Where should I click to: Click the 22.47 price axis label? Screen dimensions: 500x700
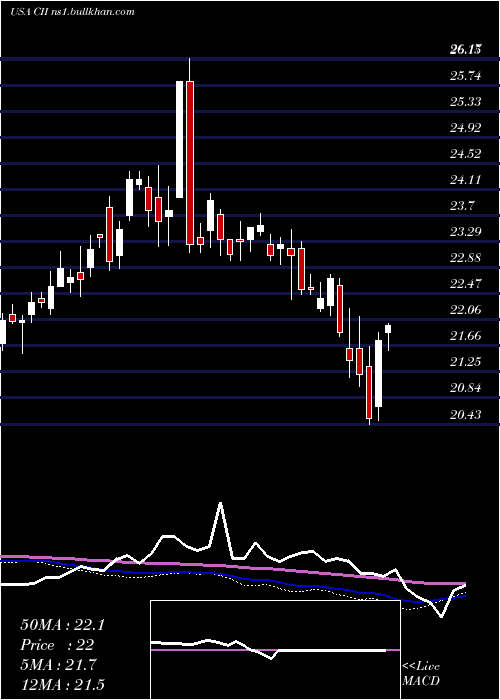[x=466, y=284]
